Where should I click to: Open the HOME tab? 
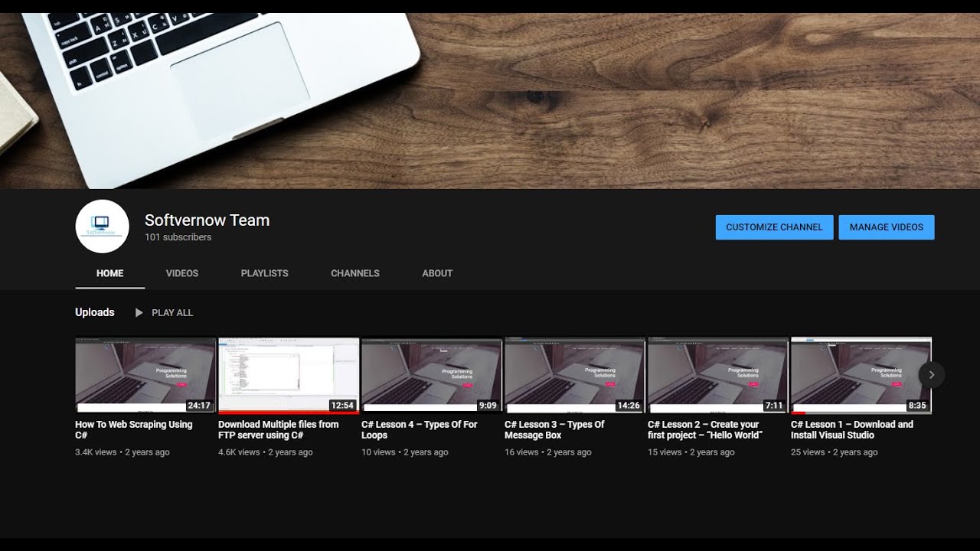[109, 273]
